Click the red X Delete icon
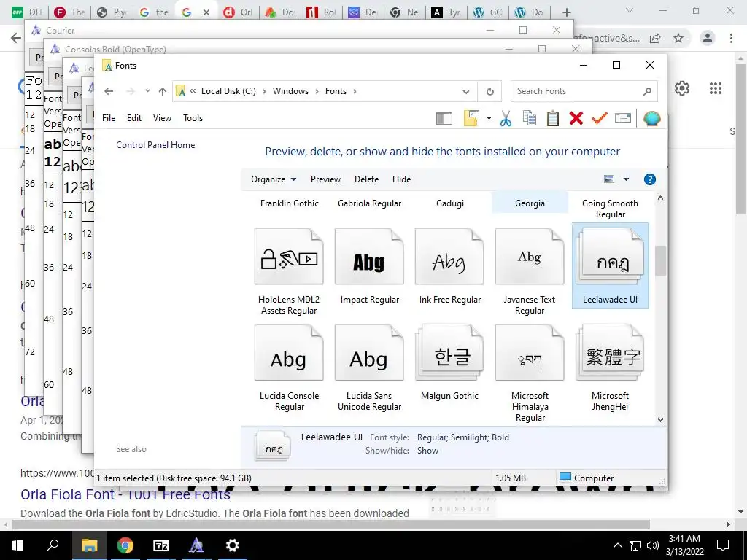Screen dimensions: 747x560 point(576,118)
